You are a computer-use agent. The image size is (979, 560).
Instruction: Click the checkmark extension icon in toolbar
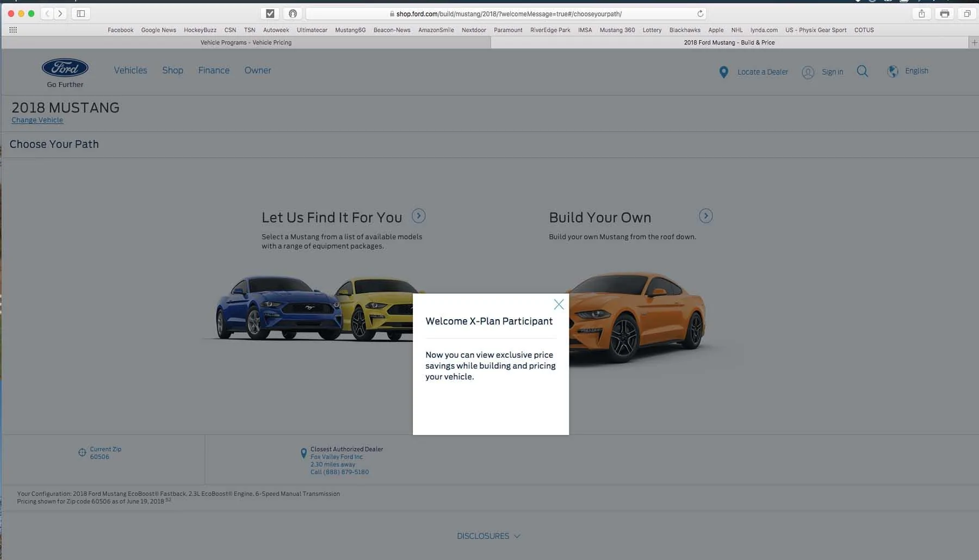[270, 14]
